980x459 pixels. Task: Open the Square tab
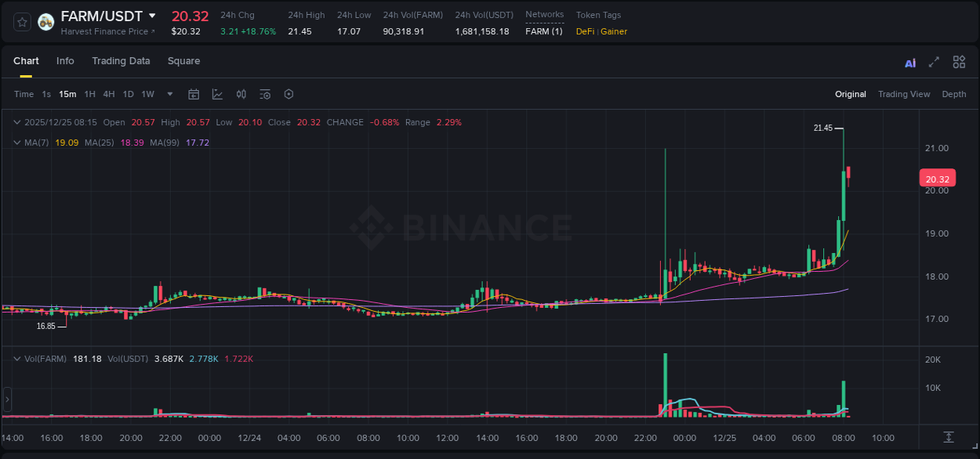[x=183, y=61]
